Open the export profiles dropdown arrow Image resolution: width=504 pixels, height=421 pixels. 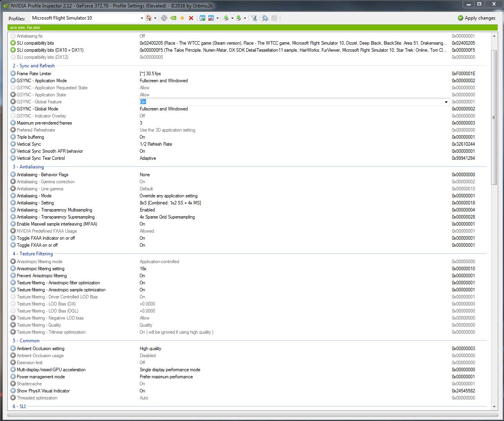[232, 18]
